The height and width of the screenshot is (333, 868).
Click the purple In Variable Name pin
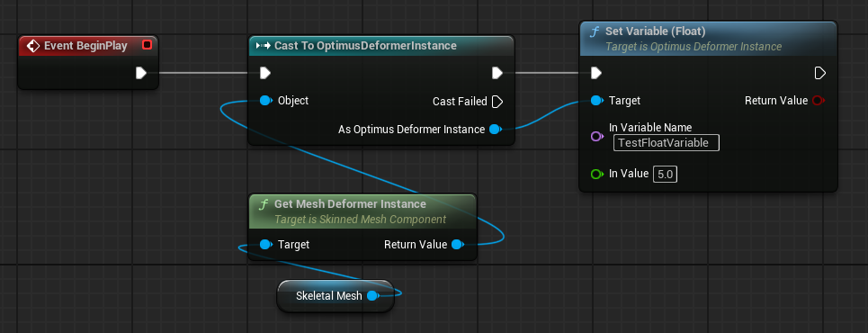(597, 136)
